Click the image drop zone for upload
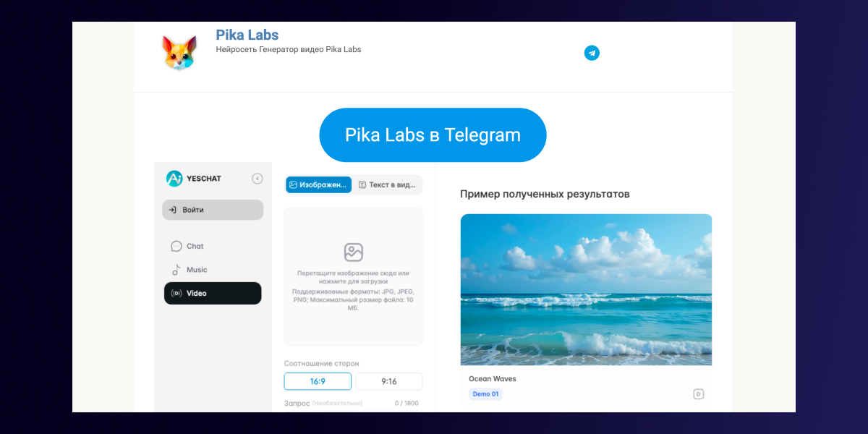This screenshot has height=434, width=868. coord(353,277)
